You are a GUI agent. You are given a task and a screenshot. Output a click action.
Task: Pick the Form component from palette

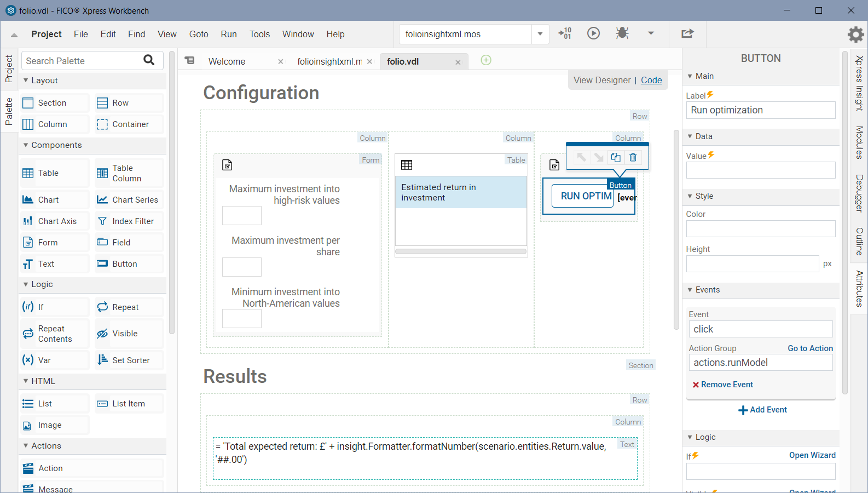tap(54, 243)
